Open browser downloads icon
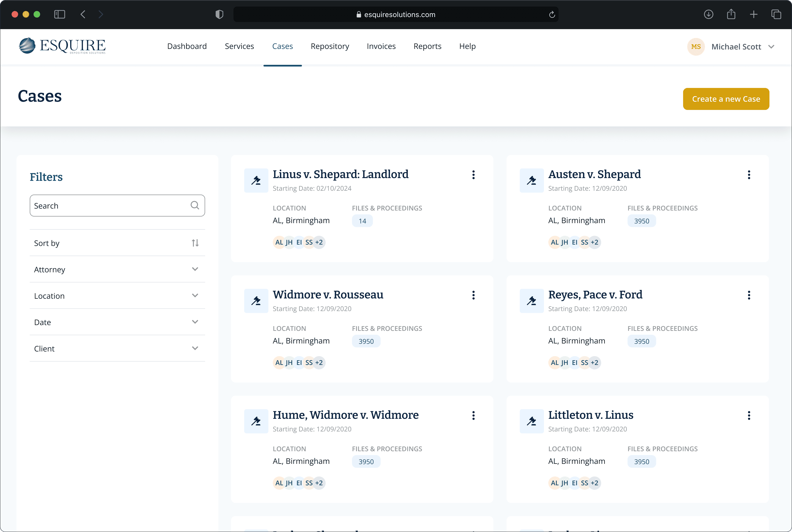Screen dimensions: 792x532 click(708, 14)
